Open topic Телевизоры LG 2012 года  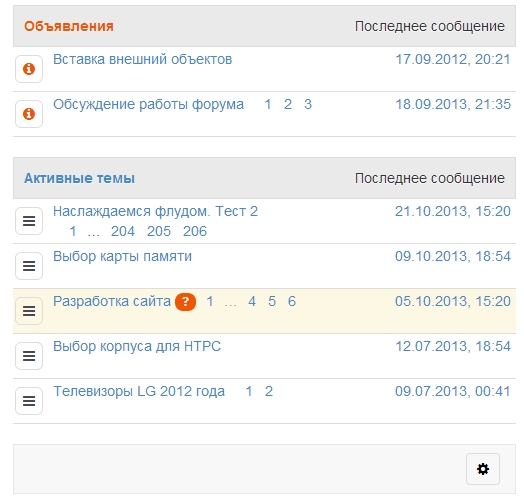139,391
